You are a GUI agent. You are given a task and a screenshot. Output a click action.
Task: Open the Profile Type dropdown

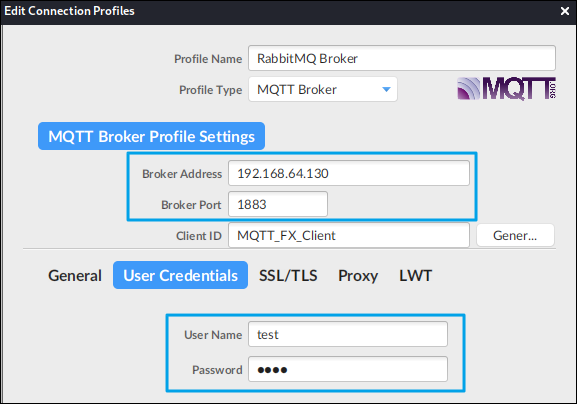[323, 89]
